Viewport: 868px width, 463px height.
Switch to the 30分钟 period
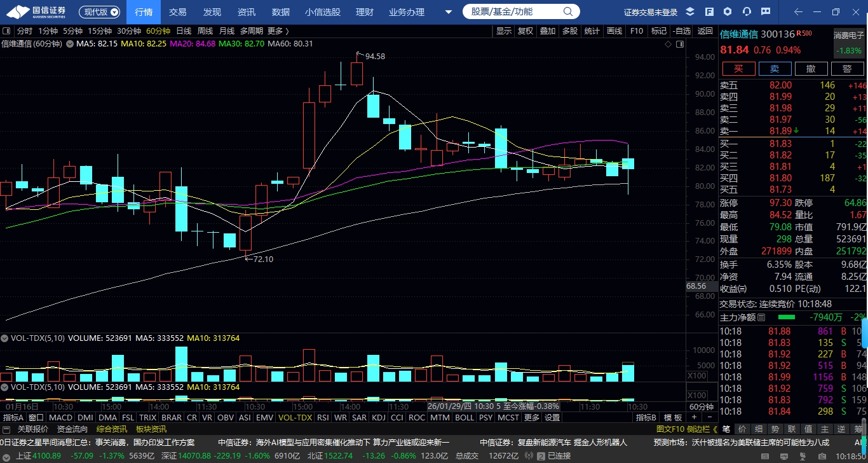129,31
